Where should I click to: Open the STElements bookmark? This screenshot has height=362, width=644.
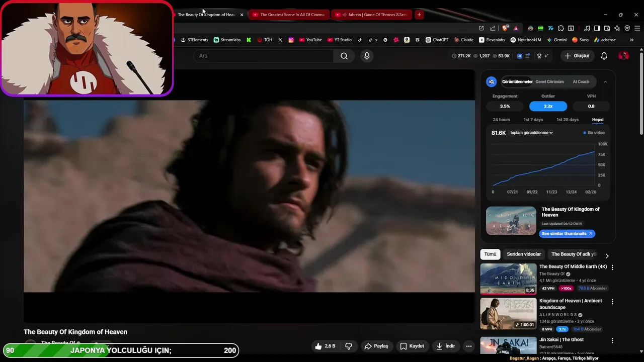[x=194, y=40]
